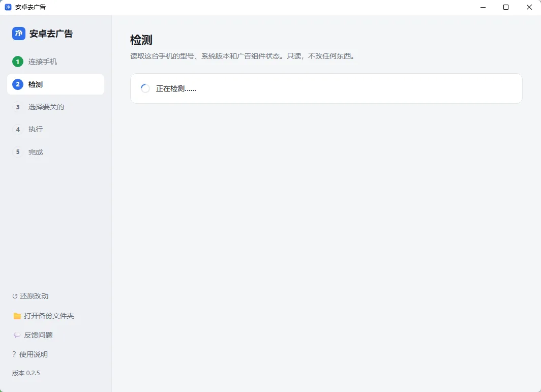This screenshot has height=392, width=541.
Task: Minimize the 安卓去广告 window
Action: pyautogui.click(x=483, y=7)
